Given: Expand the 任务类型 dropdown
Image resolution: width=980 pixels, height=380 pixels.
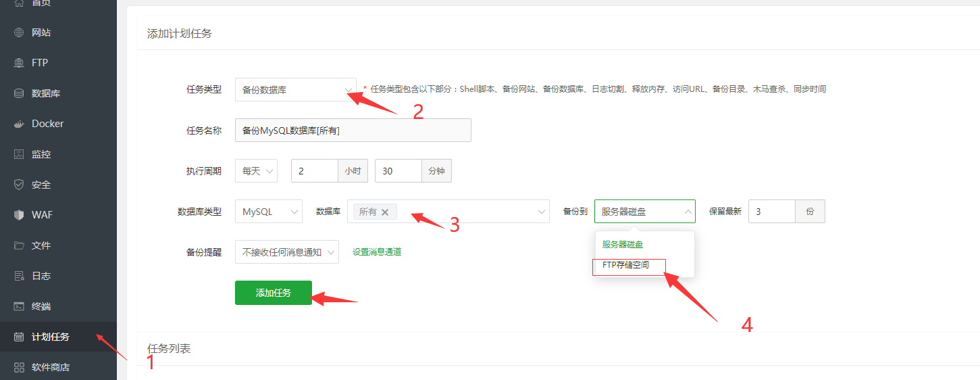Looking at the screenshot, I should point(295,89).
